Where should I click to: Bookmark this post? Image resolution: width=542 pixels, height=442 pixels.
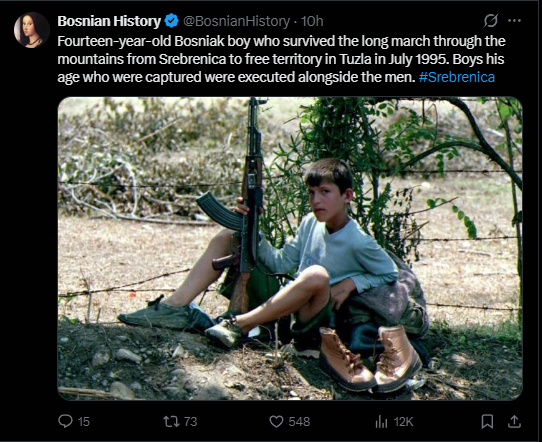487,421
